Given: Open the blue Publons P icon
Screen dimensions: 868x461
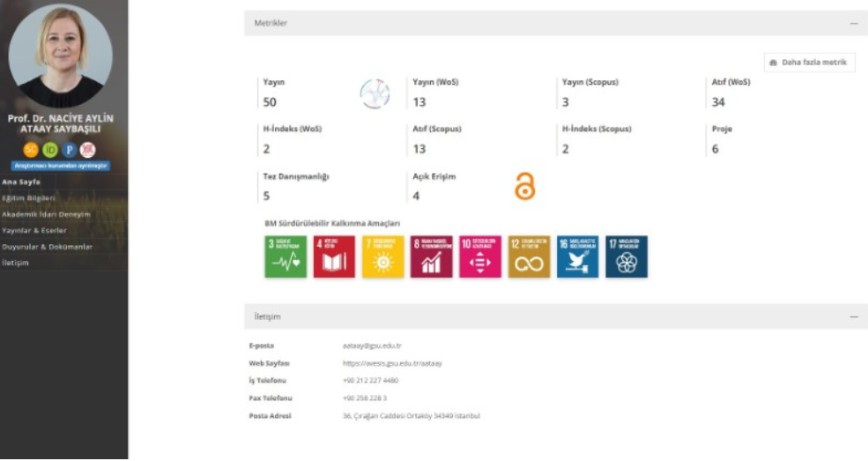Looking at the screenshot, I should point(69,149).
